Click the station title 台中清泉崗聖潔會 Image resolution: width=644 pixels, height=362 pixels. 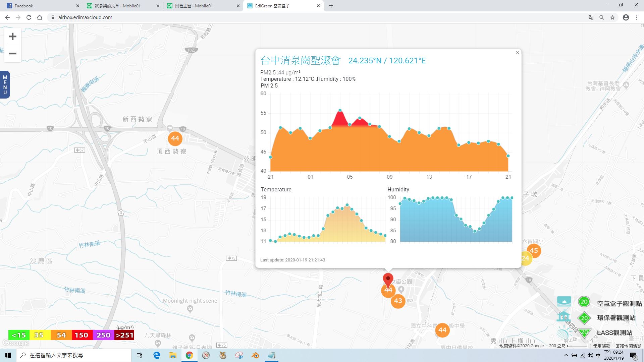(x=301, y=60)
